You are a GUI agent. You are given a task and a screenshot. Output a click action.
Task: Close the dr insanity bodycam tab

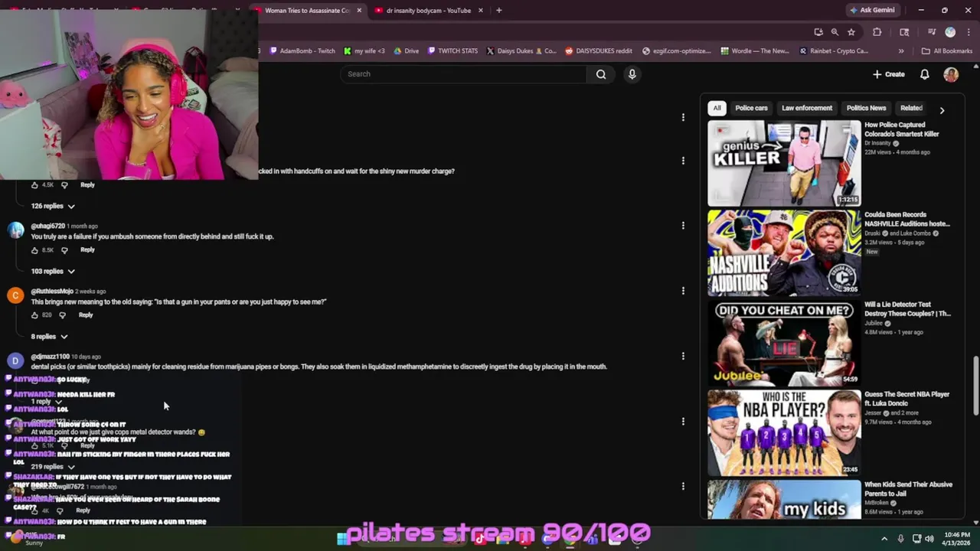click(x=481, y=10)
